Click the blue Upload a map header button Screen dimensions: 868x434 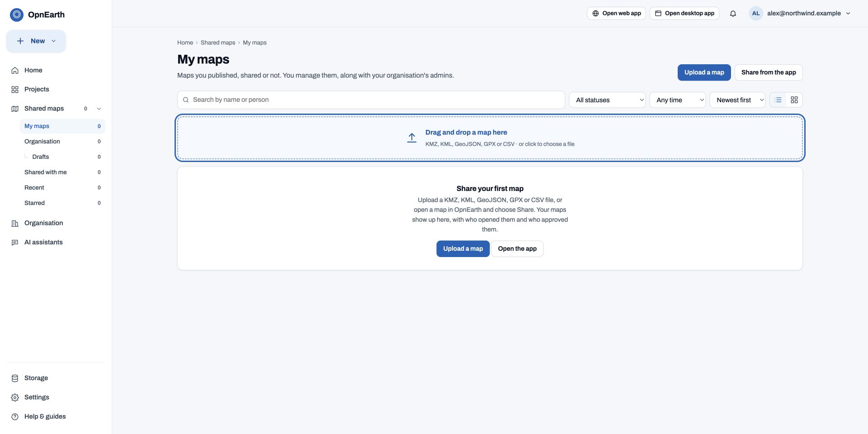coord(704,72)
